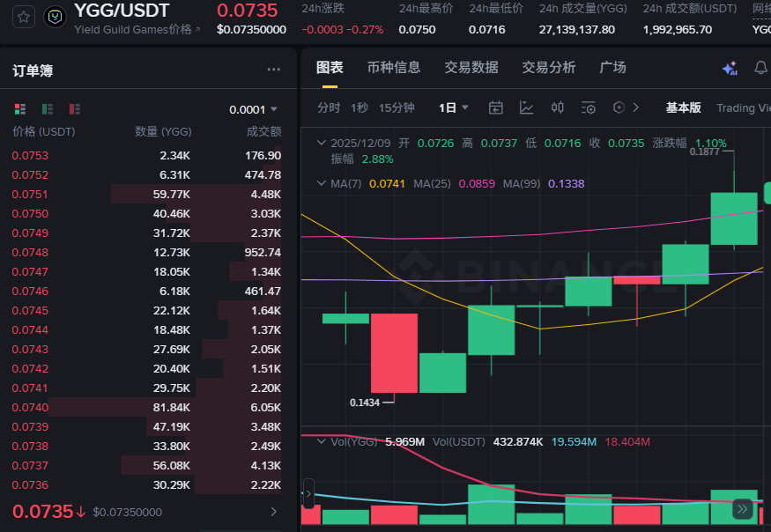The image size is (771, 532).
Task: Open more details arrow beside 0.0735 price
Action: (x=274, y=512)
